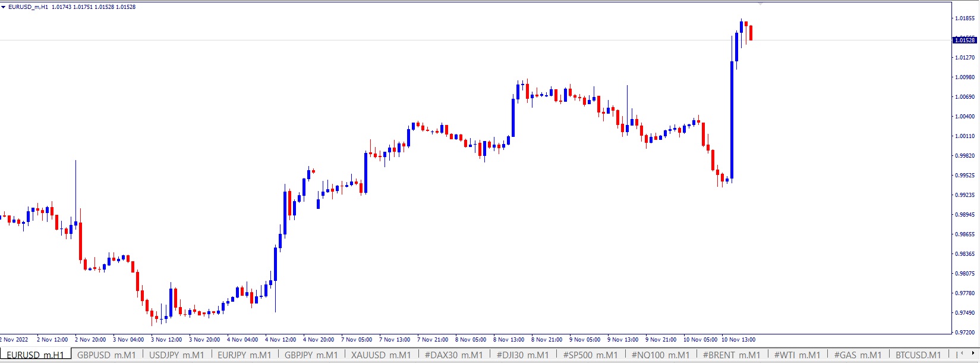980x363 pixels.
Task: Click the 10 Nov 13:00 time label
Action: coord(739,340)
